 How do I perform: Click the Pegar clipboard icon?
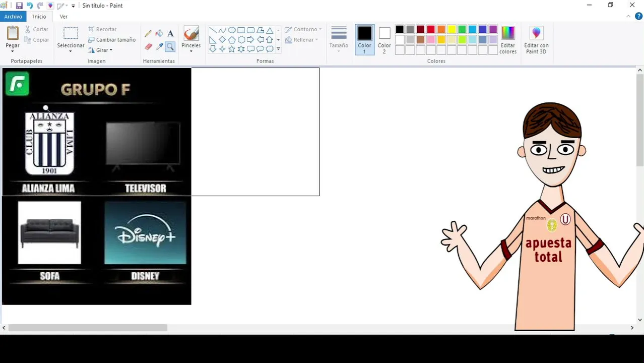pos(13,33)
